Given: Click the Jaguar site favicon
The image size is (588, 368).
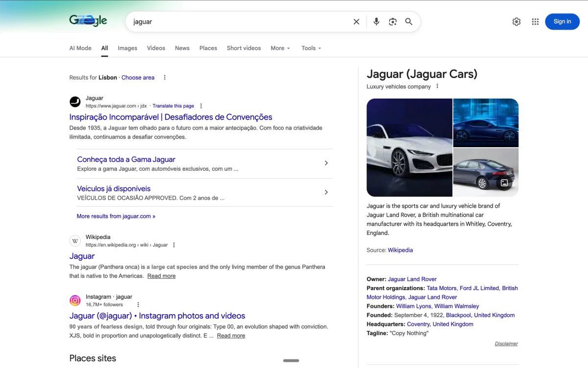Looking at the screenshot, I should 75,102.
